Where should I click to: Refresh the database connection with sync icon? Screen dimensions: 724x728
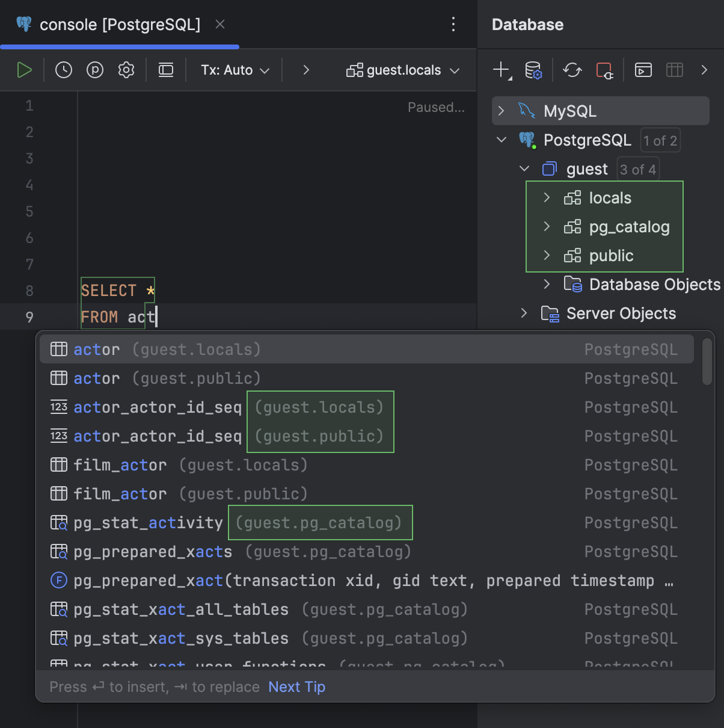pos(572,70)
